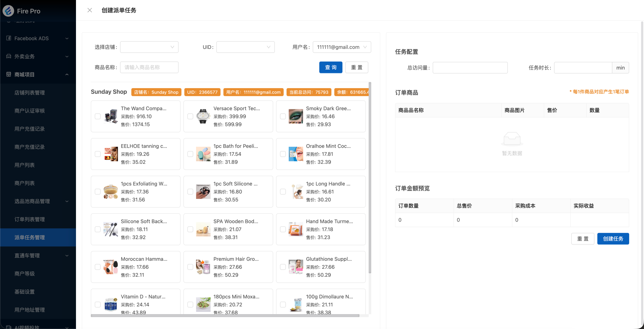Go to 店铺列表管理 menu item

coord(29,93)
